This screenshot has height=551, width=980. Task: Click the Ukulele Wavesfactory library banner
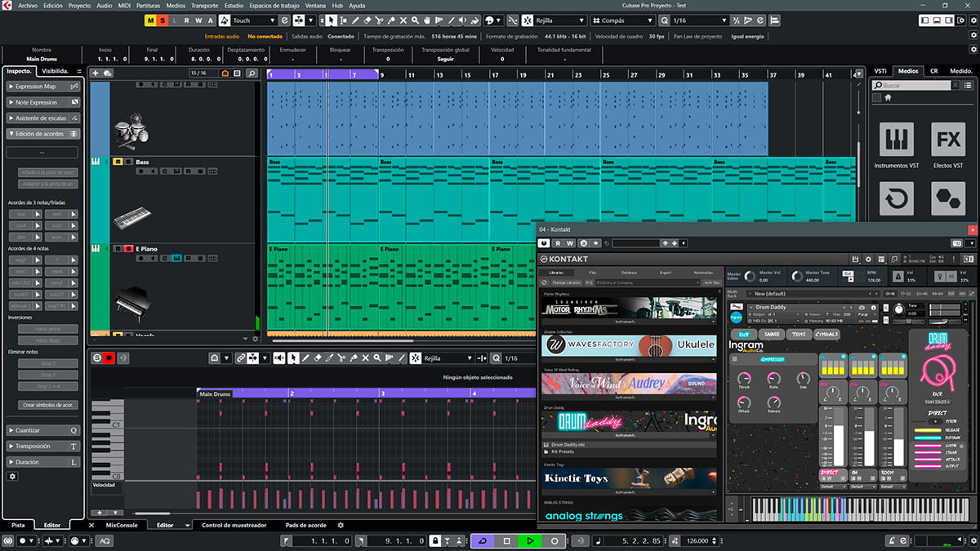tap(629, 345)
